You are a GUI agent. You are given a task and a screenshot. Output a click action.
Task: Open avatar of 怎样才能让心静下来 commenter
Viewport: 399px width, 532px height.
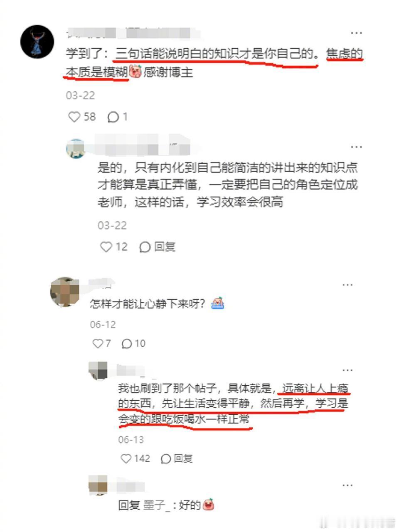point(65,292)
